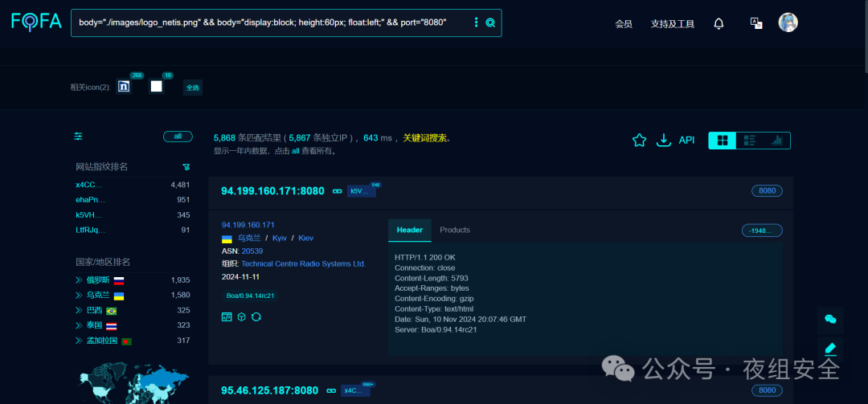This screenshot has width=868, height=404.
Task: Filter by fingerprint k5VH…
Action: [88, 214]
